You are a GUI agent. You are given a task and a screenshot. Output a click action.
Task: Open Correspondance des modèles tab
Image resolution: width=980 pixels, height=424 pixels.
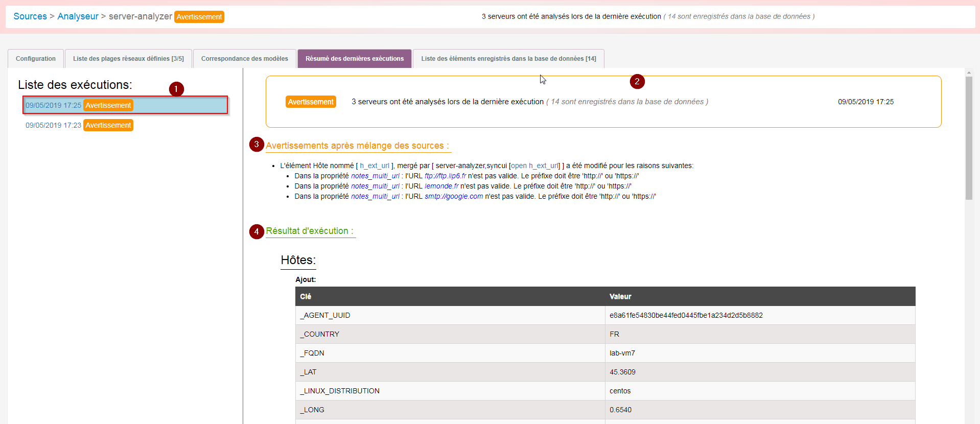[245, 59]
